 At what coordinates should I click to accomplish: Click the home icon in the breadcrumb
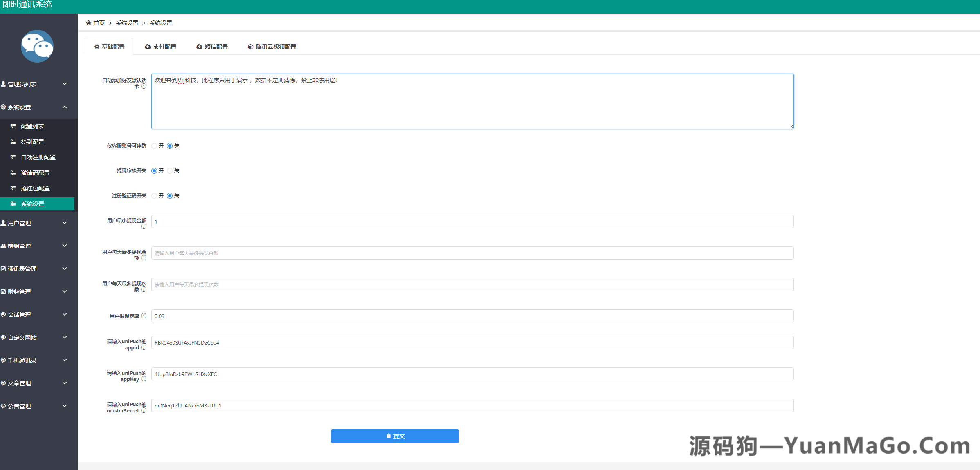pyautogui.click(x=88, y=22)
